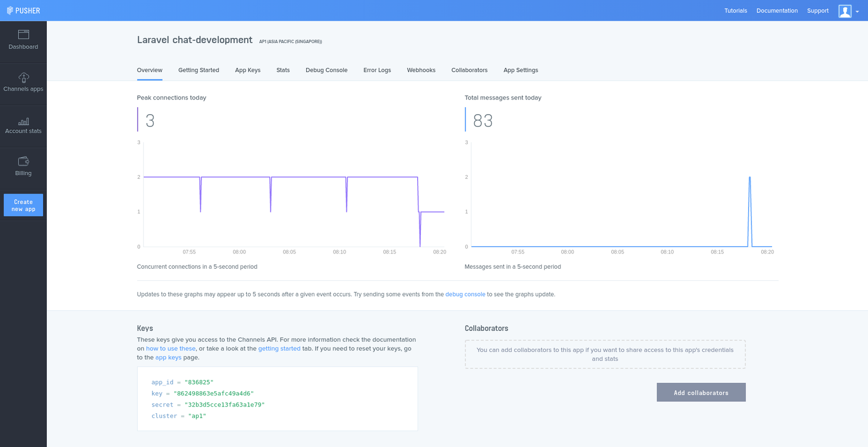Image resolution: width=868 pixels, height=447 pixels.
Task: Click the app title Laravel chat-development
Action: coord(195,40)
